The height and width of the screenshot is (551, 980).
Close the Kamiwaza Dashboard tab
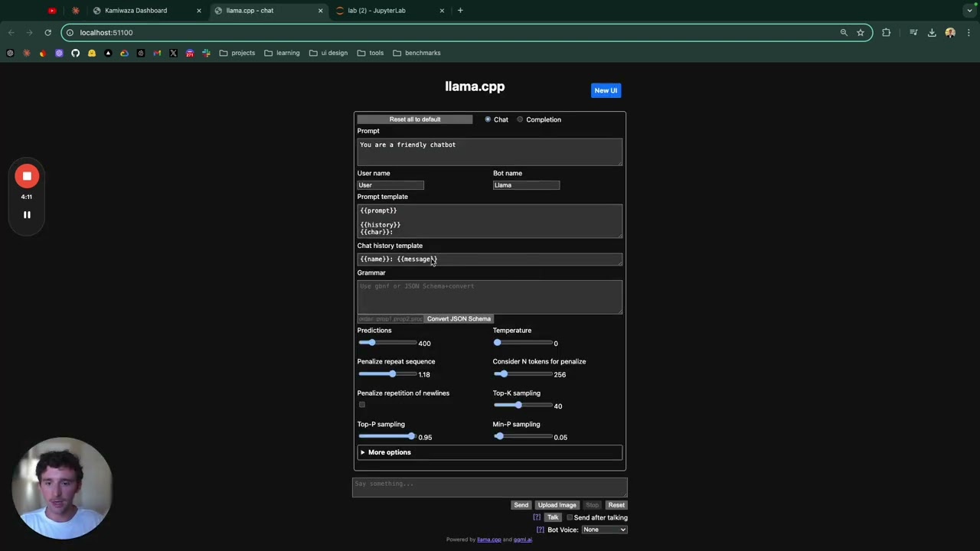point(199,11)
